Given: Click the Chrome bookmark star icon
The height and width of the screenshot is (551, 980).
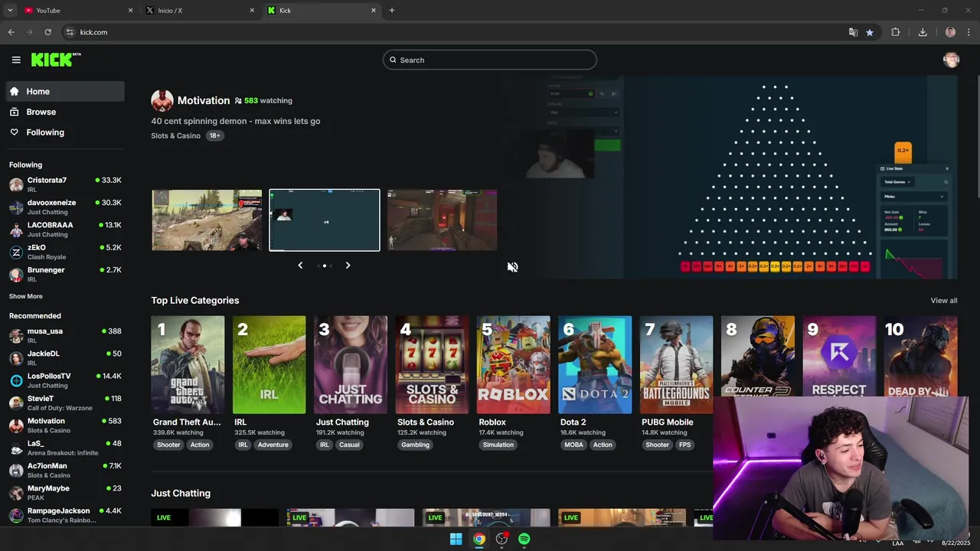Looking at the screenshot, I should (x=870, y=32).
